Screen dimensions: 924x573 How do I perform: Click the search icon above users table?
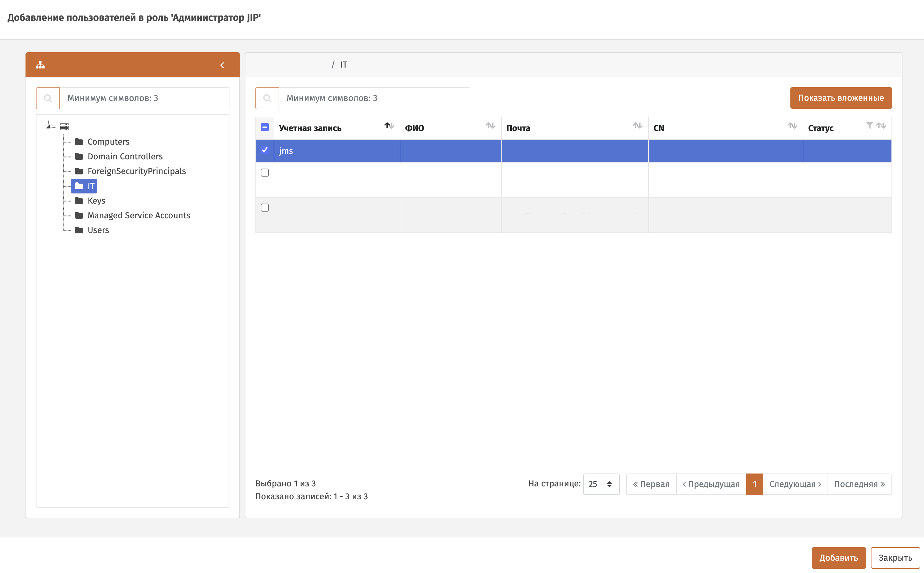click(x=267, y=98)
